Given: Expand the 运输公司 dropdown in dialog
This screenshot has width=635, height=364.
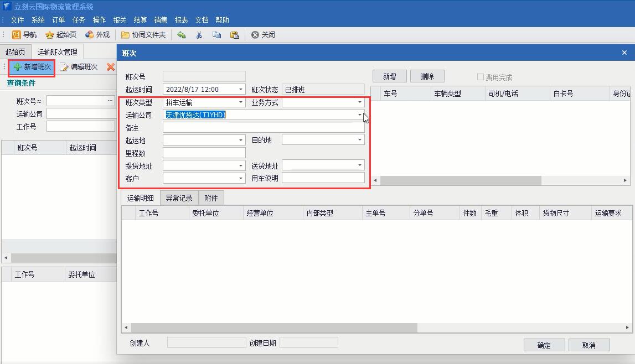Looking at the screenshot, I should click(x=359, y=115).
